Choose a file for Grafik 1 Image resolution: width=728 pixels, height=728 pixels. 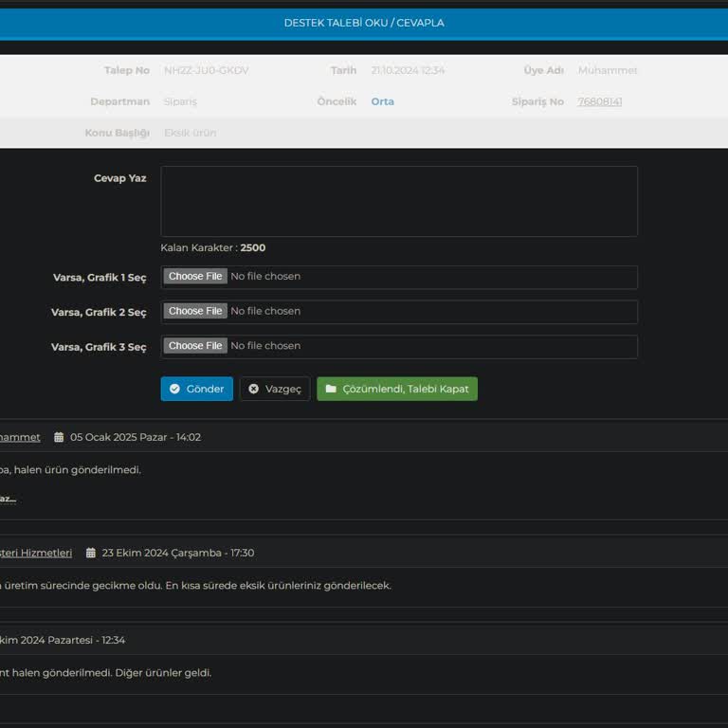tap(195, 277)
